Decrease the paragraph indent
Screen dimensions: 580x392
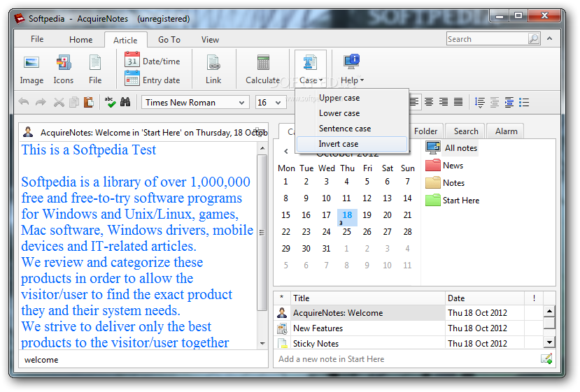tap(495, 102)
